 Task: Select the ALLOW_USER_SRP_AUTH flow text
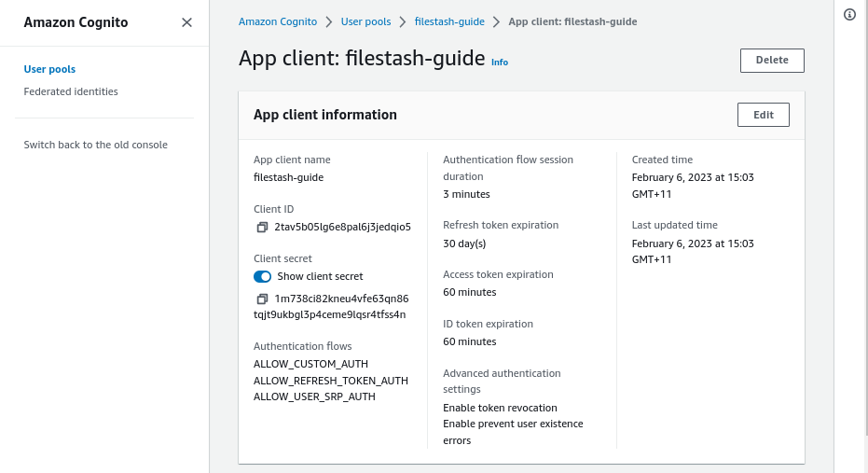click(x=314, y=396)
